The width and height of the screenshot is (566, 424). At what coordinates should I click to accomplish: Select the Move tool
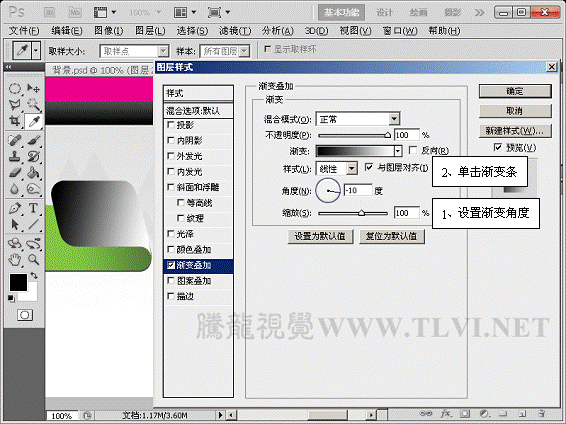[x=34, y=88]
